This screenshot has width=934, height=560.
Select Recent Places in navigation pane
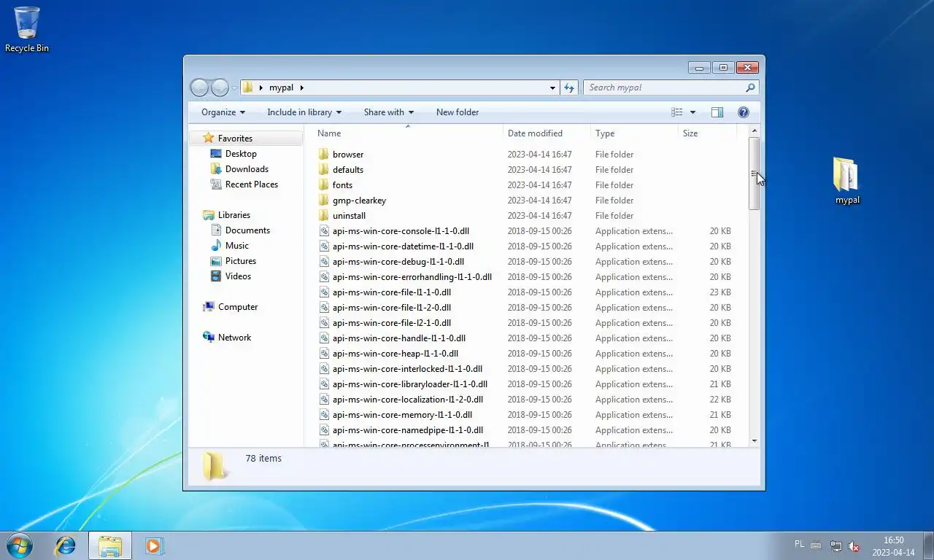pos(252,184)
